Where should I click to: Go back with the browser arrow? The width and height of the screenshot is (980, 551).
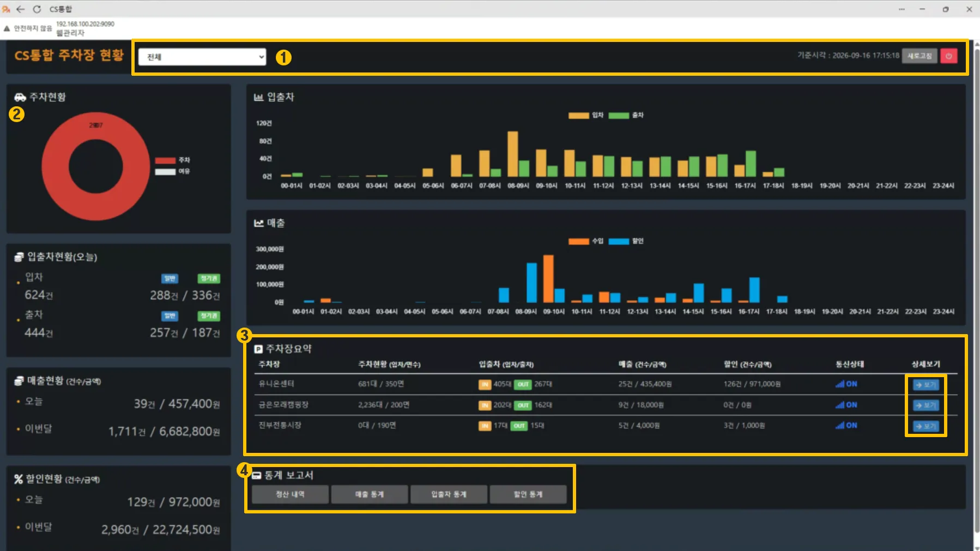point(21,9)
